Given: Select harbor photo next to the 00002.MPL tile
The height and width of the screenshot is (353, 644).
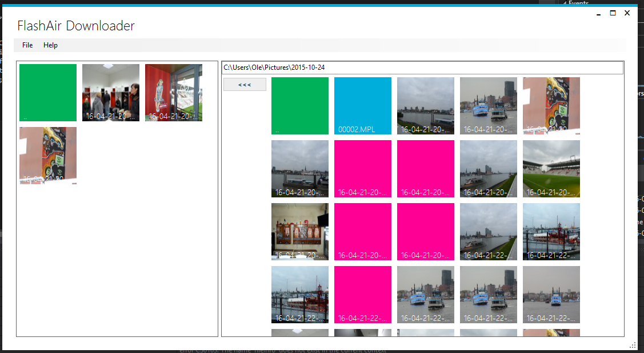Looking at the screenshot, I should pos(426,106).
